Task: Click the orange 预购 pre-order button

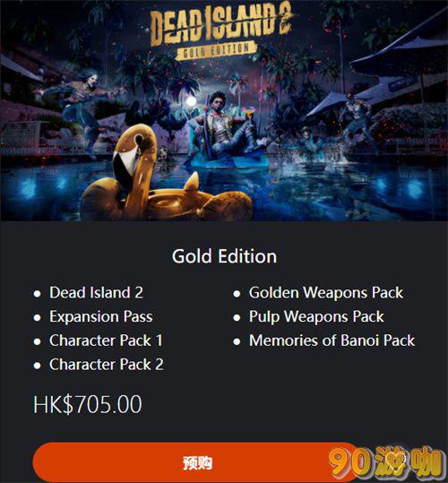Action: click(197, 462)
